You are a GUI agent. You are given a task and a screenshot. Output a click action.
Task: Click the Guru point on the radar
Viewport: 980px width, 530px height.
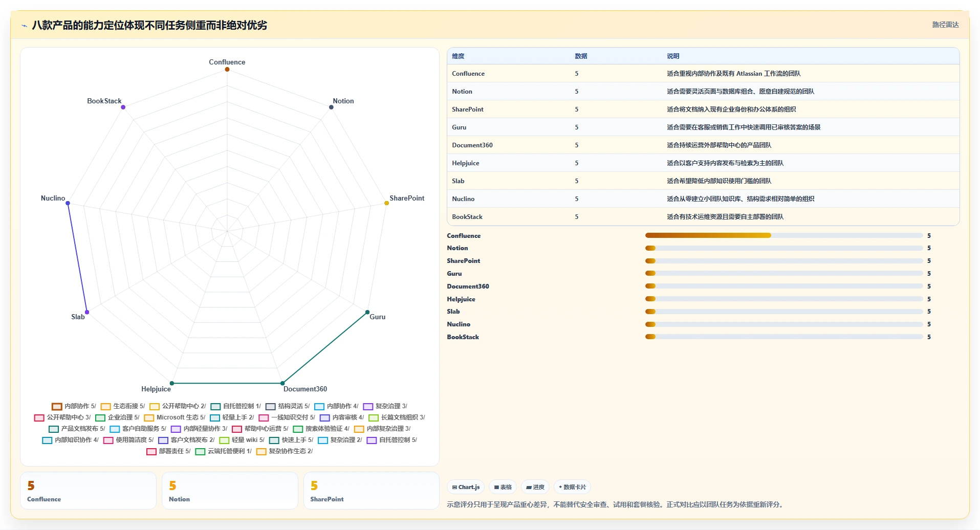pyautogui.click(x=367, y=312)
